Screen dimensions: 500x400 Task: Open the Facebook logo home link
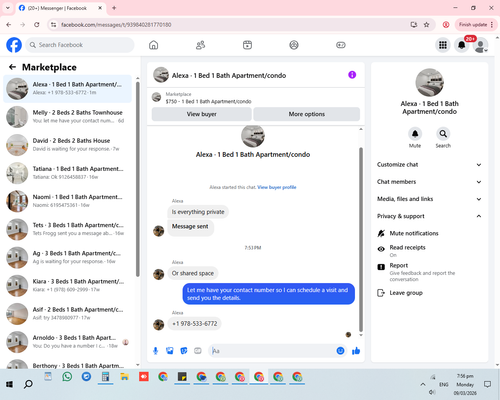coord(14,45)
